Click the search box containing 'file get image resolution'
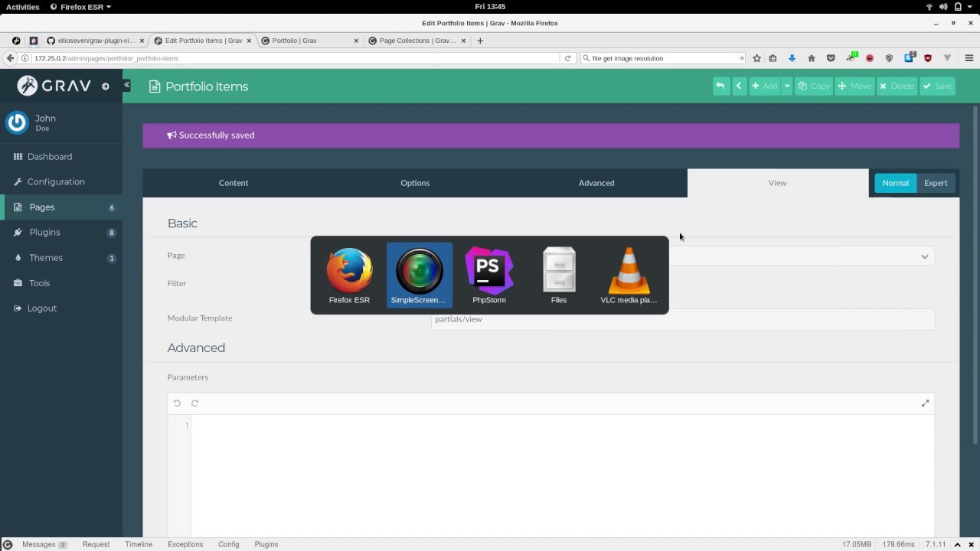The width and height of the screenshot is (980, 551). 663,58
